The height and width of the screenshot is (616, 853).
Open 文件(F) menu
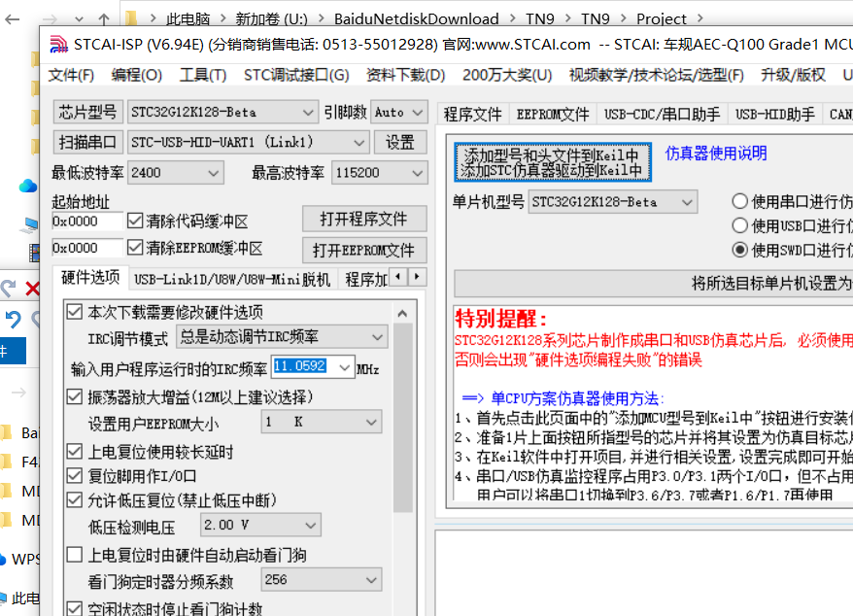pyautogui.click(x=71, y=75)
